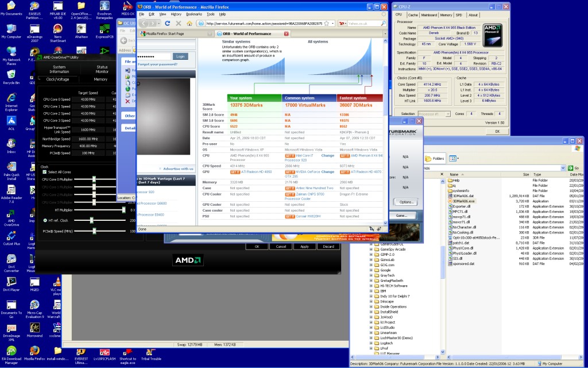
Task: Open the Explorer address bar dropdown
Action: pyautogui.click(x=563, y=168)
